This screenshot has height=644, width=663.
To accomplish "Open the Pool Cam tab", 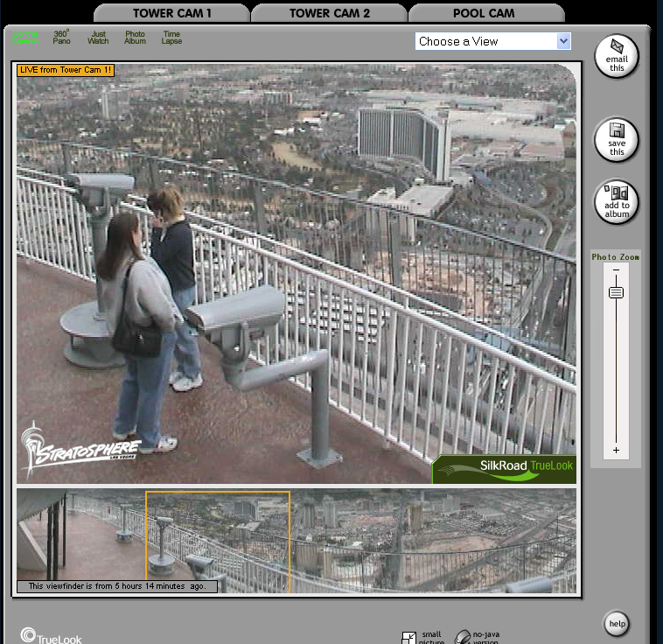I will tap(484, 13).
